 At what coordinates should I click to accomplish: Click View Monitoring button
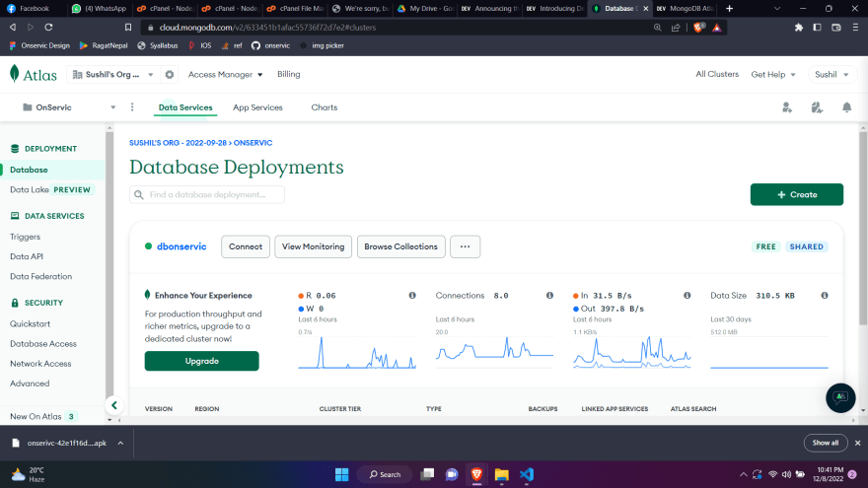coord(313,246)
